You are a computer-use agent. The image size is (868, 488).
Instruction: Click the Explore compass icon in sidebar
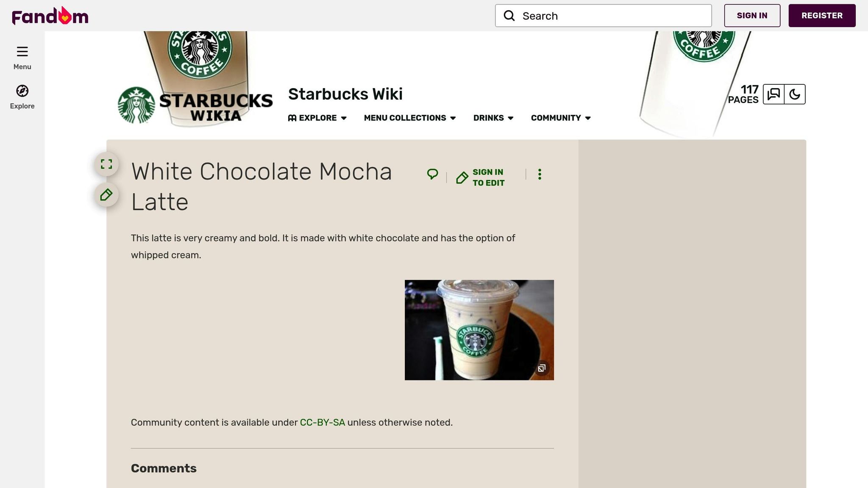pyautogui.click(x=22, y=91)
